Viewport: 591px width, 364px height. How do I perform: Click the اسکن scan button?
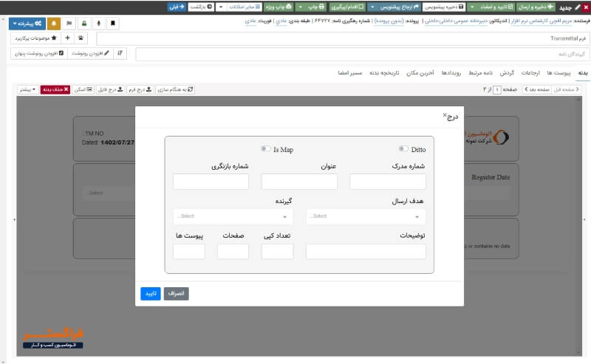tap(83, 89)
